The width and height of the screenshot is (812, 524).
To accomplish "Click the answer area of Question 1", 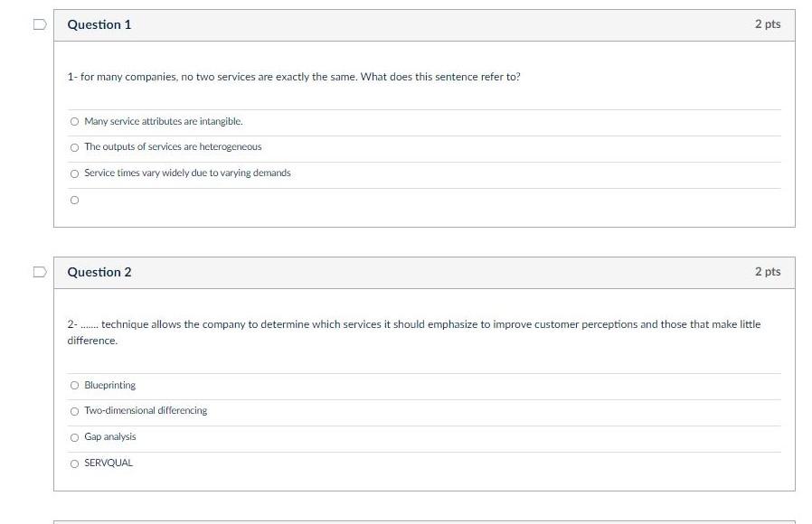I will point(425,158).
